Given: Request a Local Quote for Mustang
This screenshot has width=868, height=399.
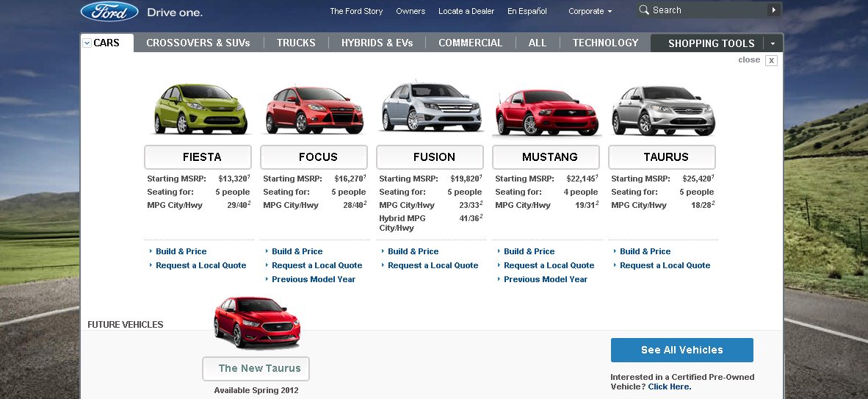Looking at the screenshot, I should tap(549, 265).
